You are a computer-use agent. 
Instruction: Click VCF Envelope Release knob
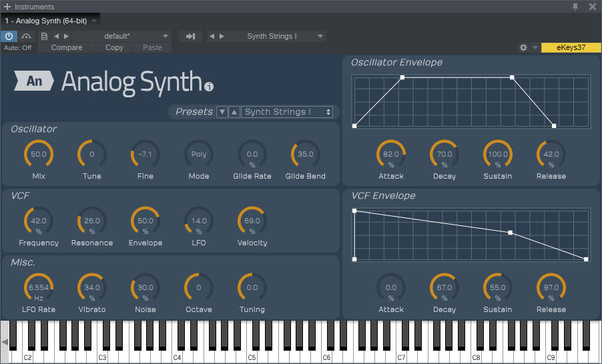click(x=551, y=287)
